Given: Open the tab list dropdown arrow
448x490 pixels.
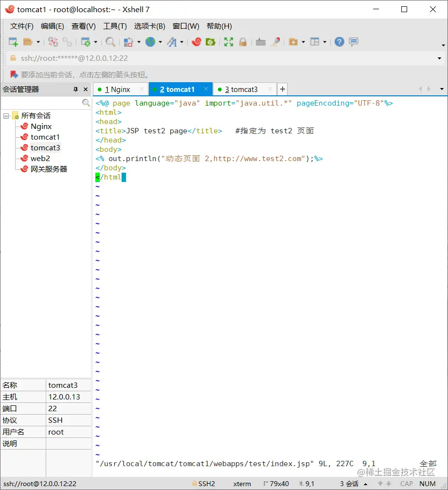Looking at the screenshot, I should 442,89.
